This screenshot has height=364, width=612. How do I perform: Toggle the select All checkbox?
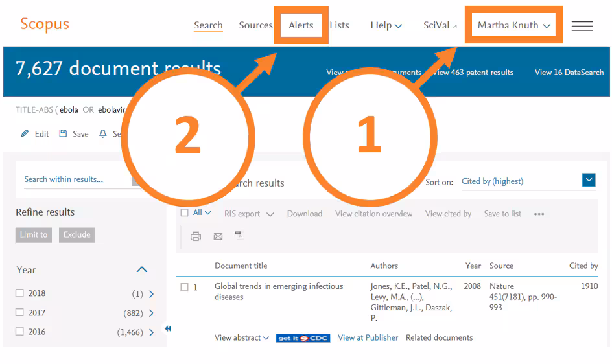(x=185, y=212)
